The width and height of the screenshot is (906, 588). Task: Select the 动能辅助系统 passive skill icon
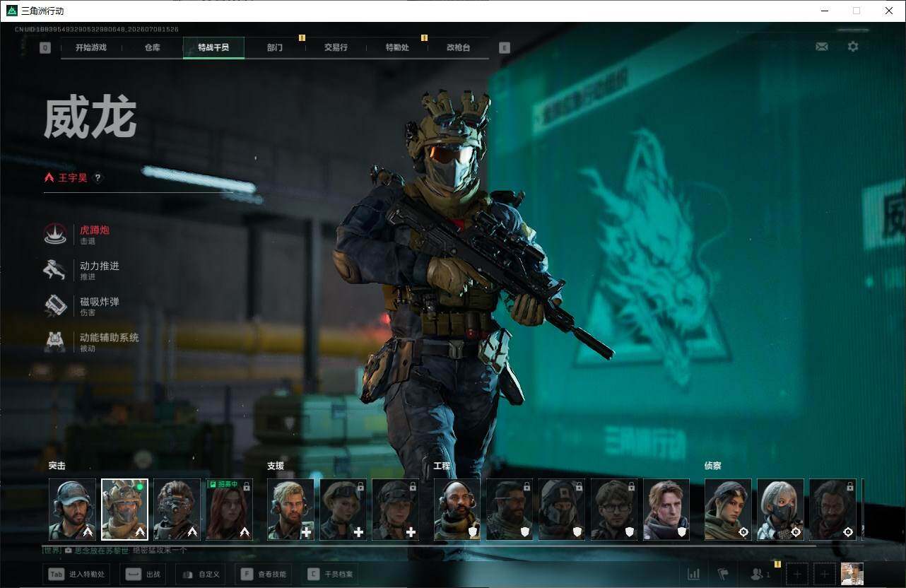click(55, 342)
